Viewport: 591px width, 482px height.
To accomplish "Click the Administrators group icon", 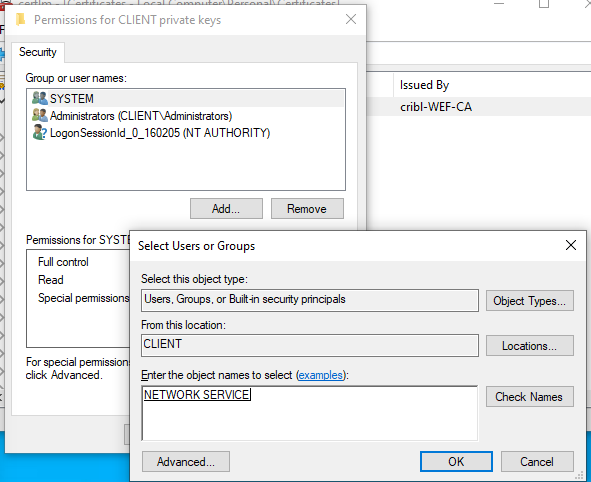I will (x=40, y=115).
